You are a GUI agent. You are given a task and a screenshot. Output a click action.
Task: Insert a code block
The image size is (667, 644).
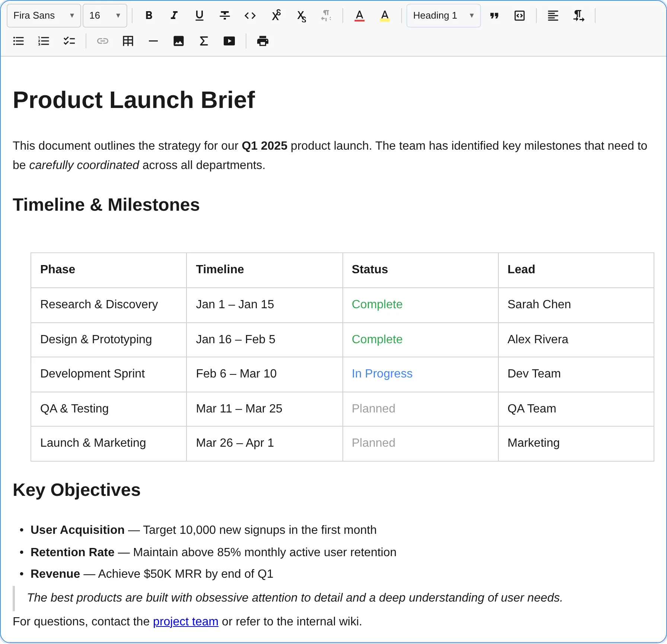pyautogui.click(x=520, y=16)
